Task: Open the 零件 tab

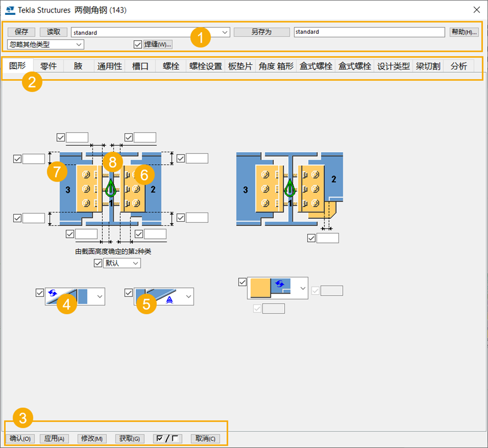Action: pos(49,66)
